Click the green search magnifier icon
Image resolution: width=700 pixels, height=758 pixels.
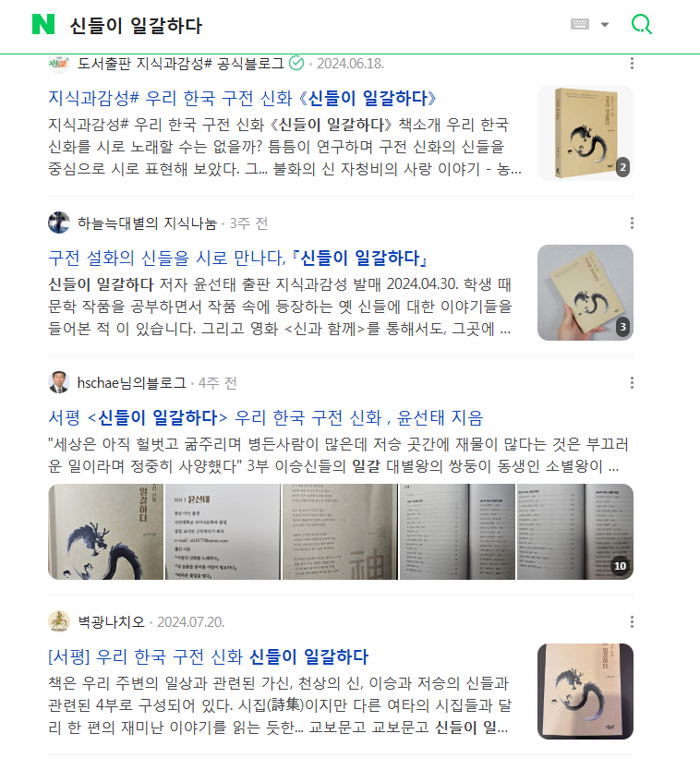pyautogui.click(x=642, y=24)
